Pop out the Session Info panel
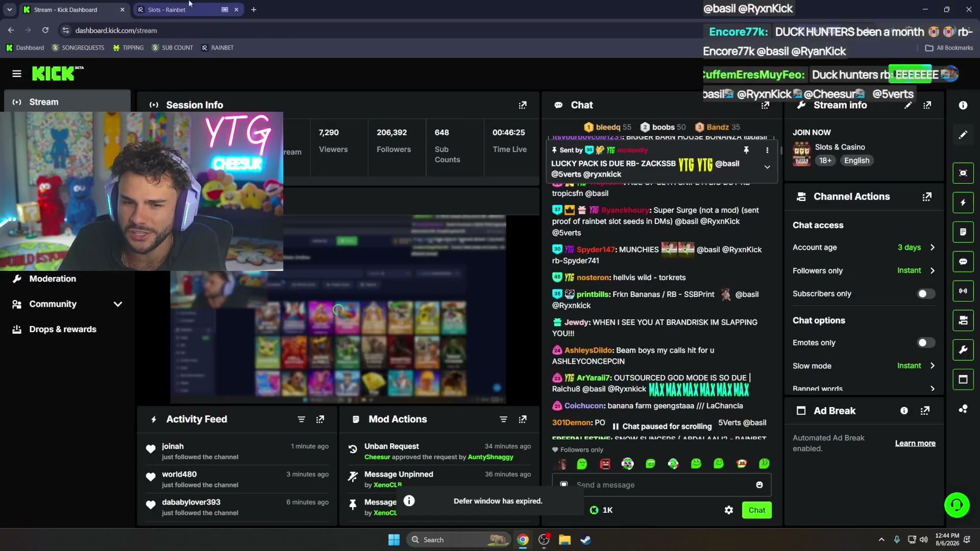Screen dimensions: 980x551 pyautogui.click(x=523, y=105)
